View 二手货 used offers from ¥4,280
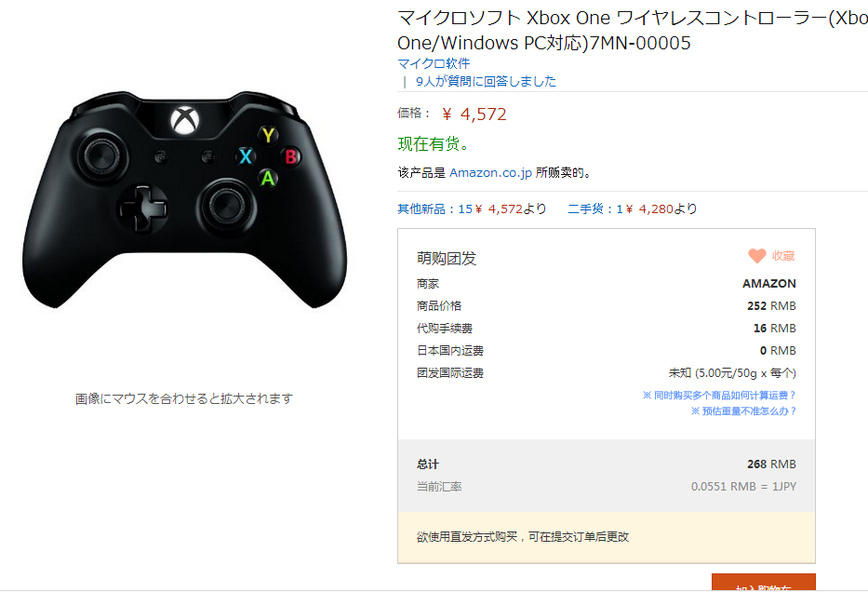Screen dimensions: 868x592 (633, 209)
